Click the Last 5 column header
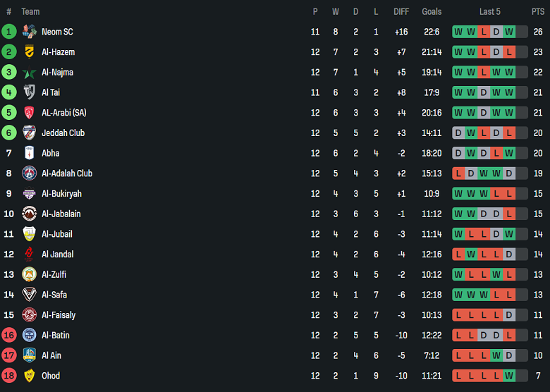Image resolution: width=550 pixels, height=392 pixels. (x=490, y=11)
